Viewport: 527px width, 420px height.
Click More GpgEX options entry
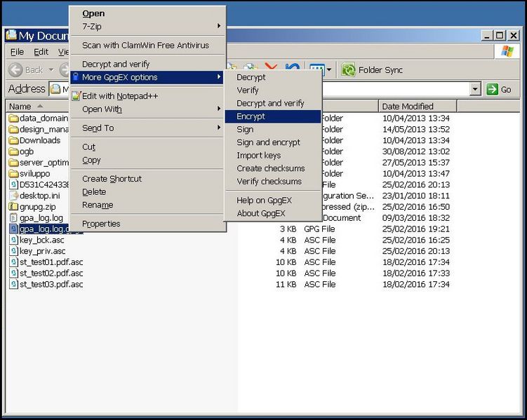coord(147,77)
